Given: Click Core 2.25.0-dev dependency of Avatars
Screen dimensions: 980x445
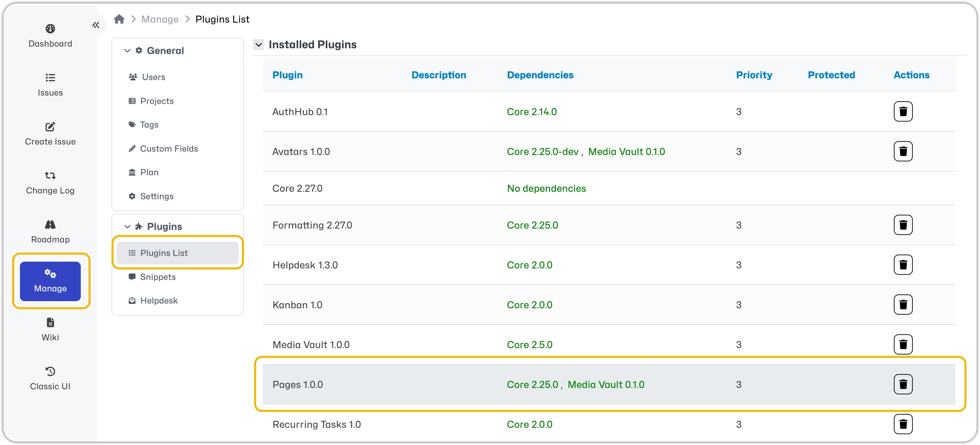Looking at the screenshot, I should coord(542,152).
